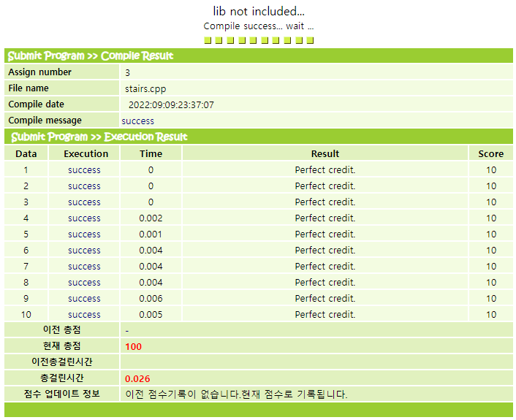Click 'success' in data row 7

tap(84, 267)
